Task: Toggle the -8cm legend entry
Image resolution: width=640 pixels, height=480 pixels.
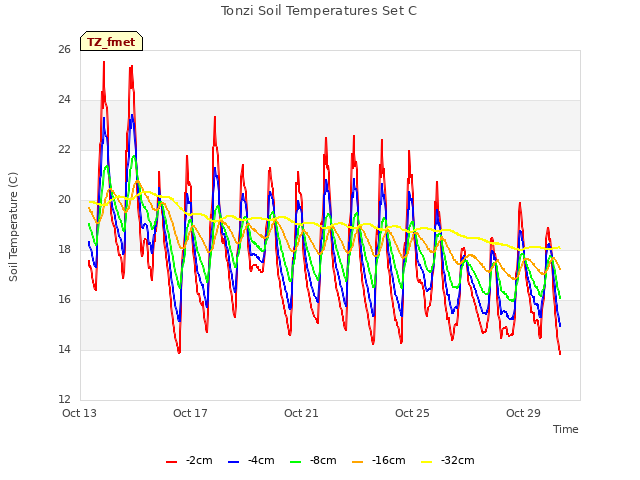Action: (313, 461)
